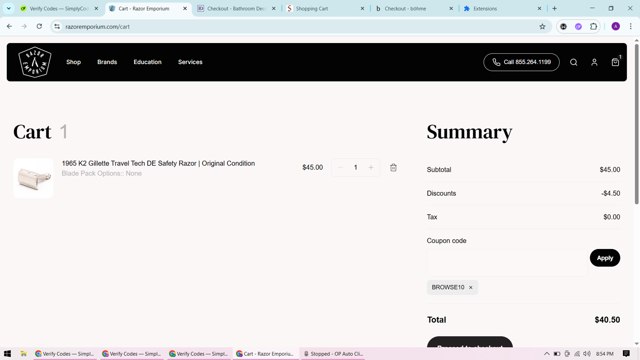Switch to the Shopping Cart tab
This screenshot has width=640, height=360.
[x=324, y=8]
